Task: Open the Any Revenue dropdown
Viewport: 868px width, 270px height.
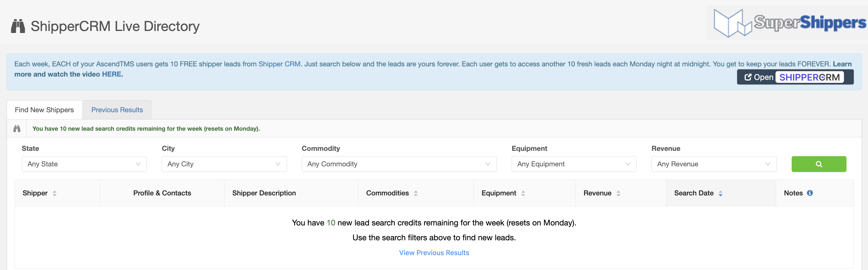Action: 714,164
